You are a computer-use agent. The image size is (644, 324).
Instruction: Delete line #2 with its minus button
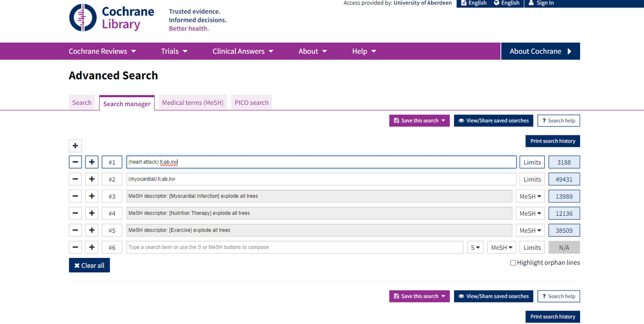click(76, 179)
